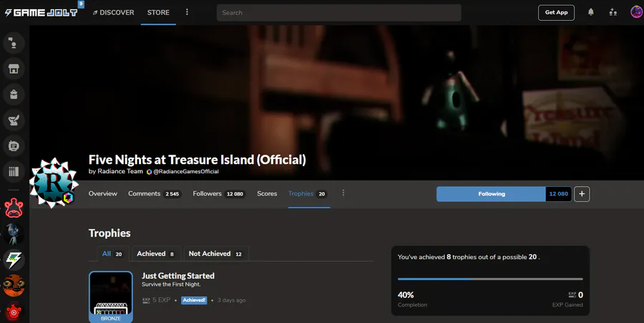
Task: Filter trophies by Achieved
Action: click(156, 254)
